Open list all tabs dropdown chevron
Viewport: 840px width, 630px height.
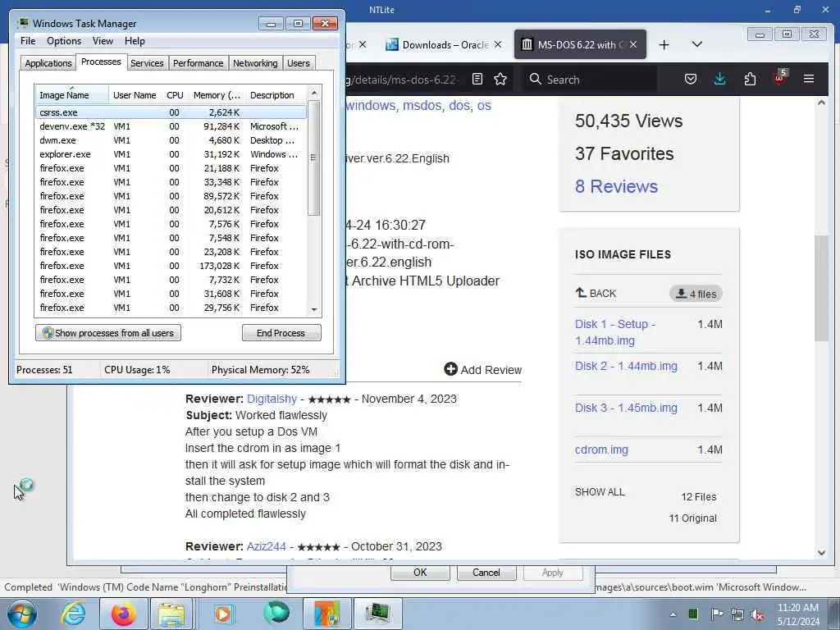coord(697,44)
